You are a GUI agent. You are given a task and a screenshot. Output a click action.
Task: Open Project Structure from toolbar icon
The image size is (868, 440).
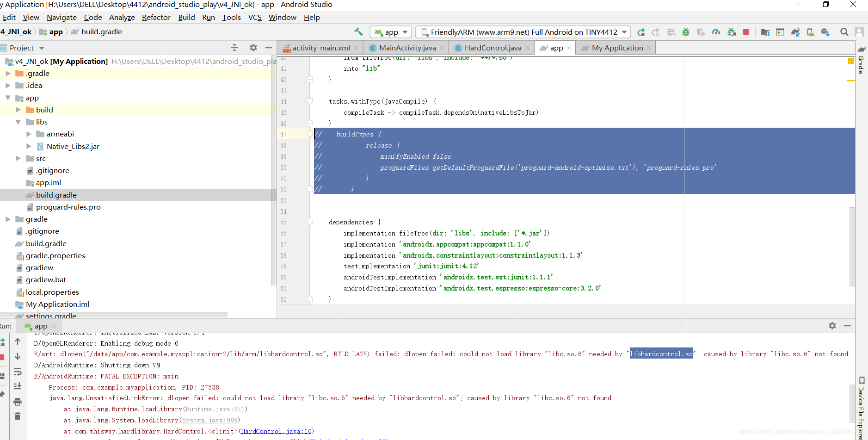click(765, 32)
